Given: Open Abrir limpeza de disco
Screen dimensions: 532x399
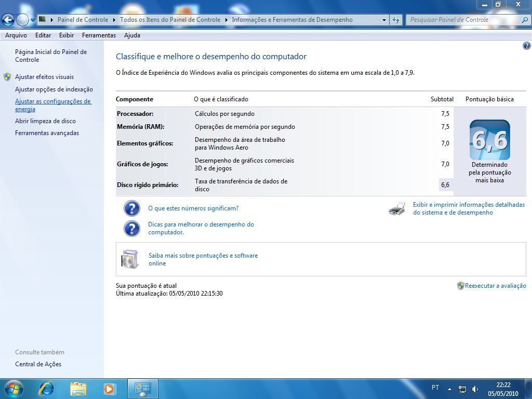Looking at the screenshot, I should coord(46,121).
